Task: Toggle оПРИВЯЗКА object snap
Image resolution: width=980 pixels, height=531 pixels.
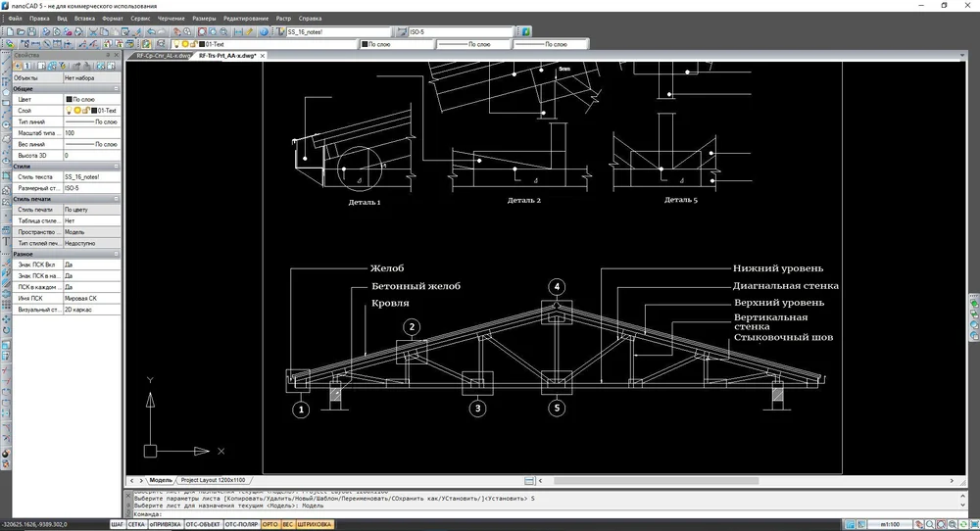Action: 165,524
